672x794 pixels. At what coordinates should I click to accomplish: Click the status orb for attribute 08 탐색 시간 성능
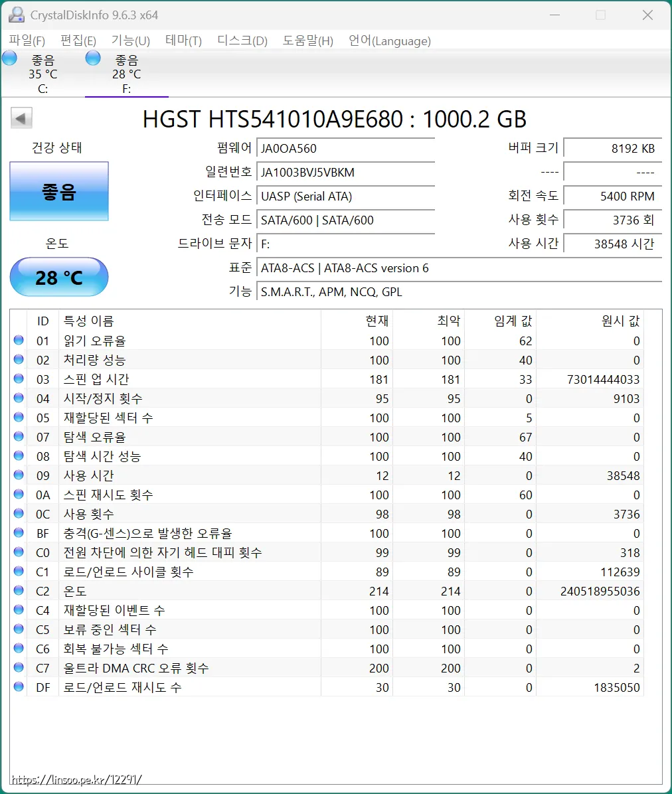coord(19,455)
